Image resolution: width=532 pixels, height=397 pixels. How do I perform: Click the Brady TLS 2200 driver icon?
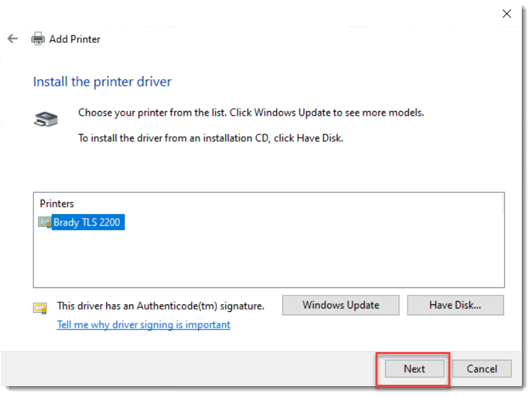click(45, 222)
